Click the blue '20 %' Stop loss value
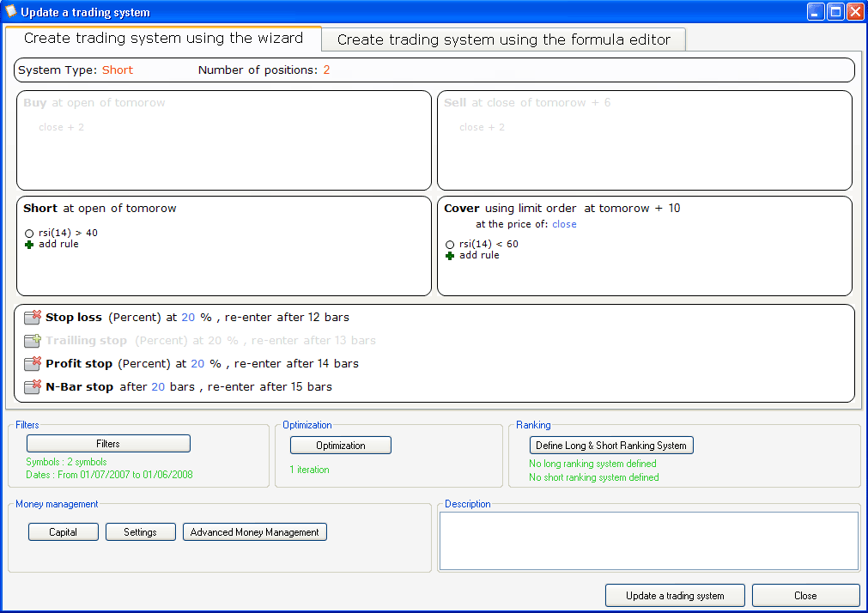 tap(188, 317)
